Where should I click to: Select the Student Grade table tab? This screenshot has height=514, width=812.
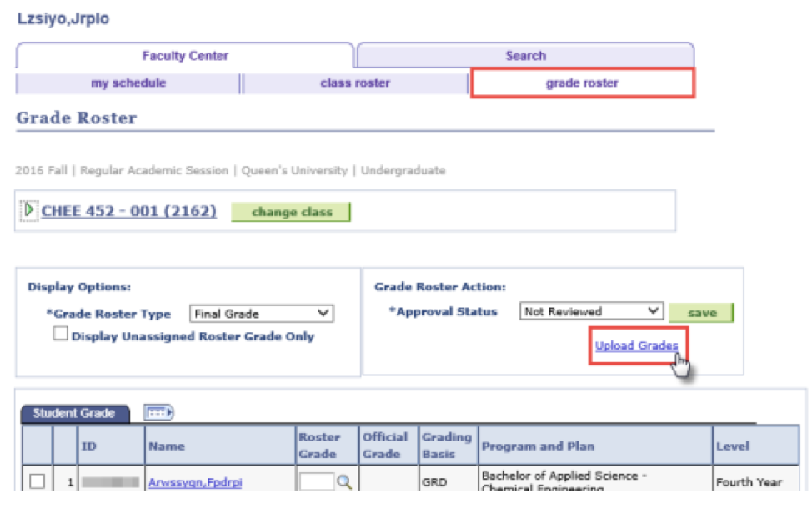(x=75, y=413)
